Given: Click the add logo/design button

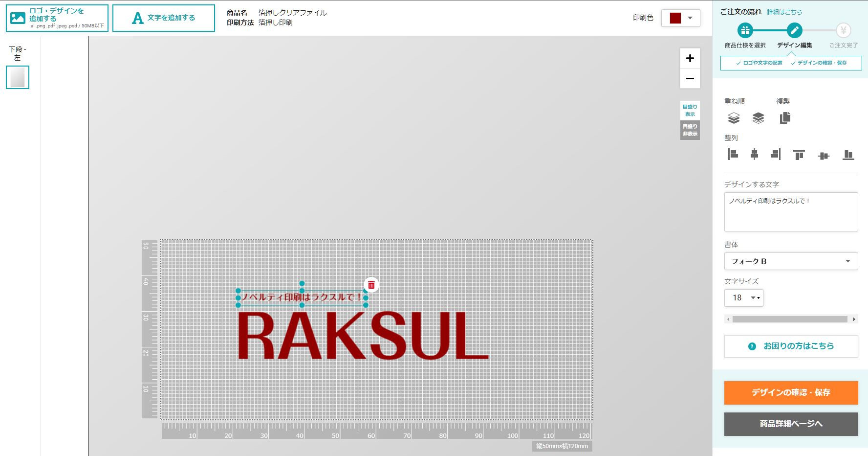Looking at the screenshot, I should tap(57, 18).
